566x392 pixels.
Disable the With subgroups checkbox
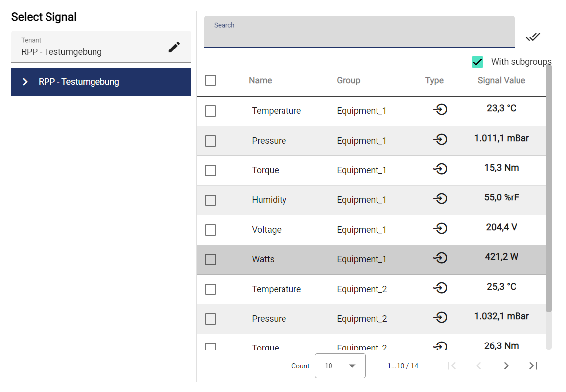(x=477, y=62)
